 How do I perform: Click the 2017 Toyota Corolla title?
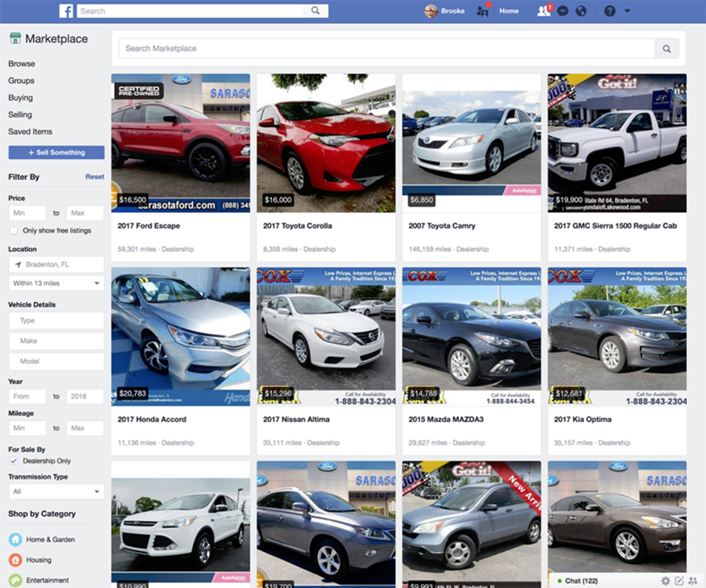(x=297, y=226)
